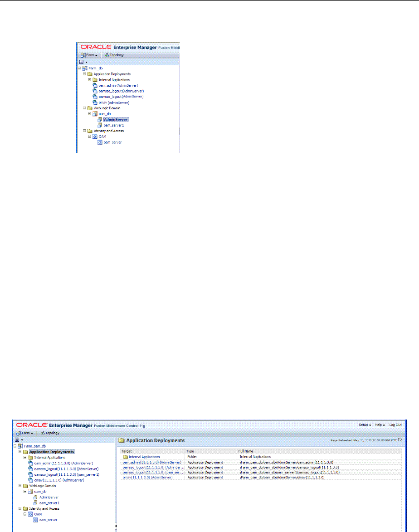The height and width of the screenshot is (532, 419).
Task: Select oam_server1 label in Farm_db tree
Action: [x=114, y=125]
